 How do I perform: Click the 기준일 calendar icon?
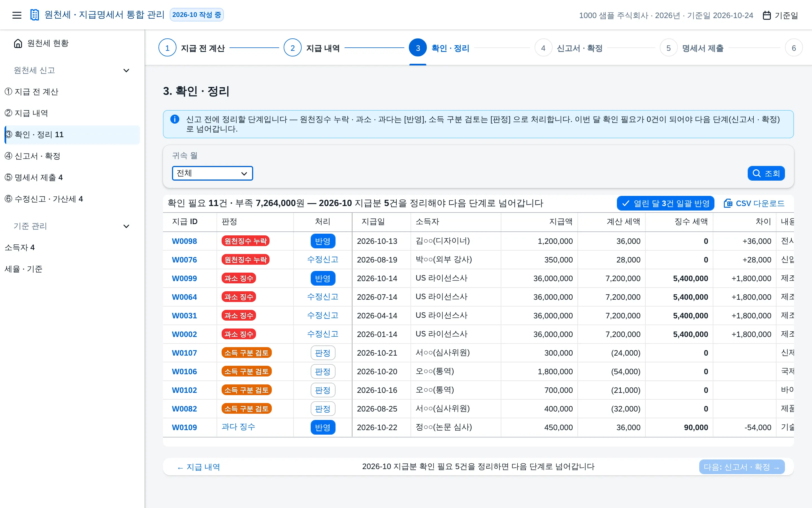tap(767, 15)
